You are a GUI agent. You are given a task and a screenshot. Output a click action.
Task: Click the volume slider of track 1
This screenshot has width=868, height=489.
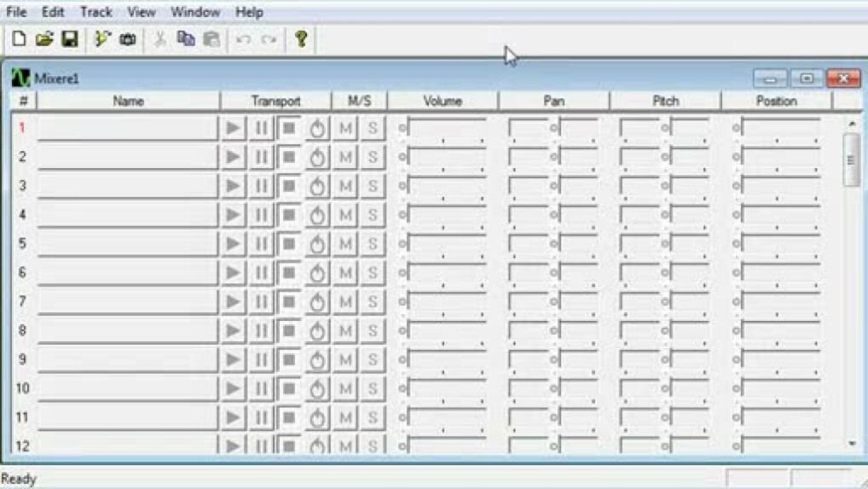tap(443, 128)
